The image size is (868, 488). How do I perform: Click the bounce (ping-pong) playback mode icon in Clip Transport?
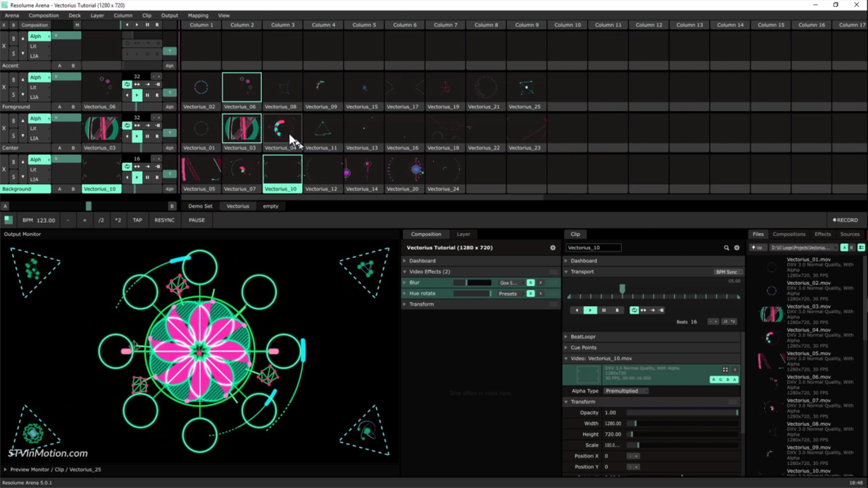(x=643, y=310)
